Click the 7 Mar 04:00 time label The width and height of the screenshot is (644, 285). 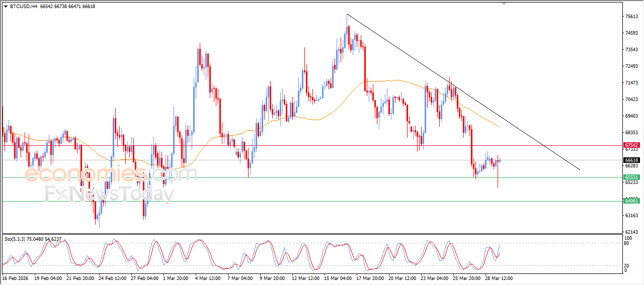tap(240, 278)
